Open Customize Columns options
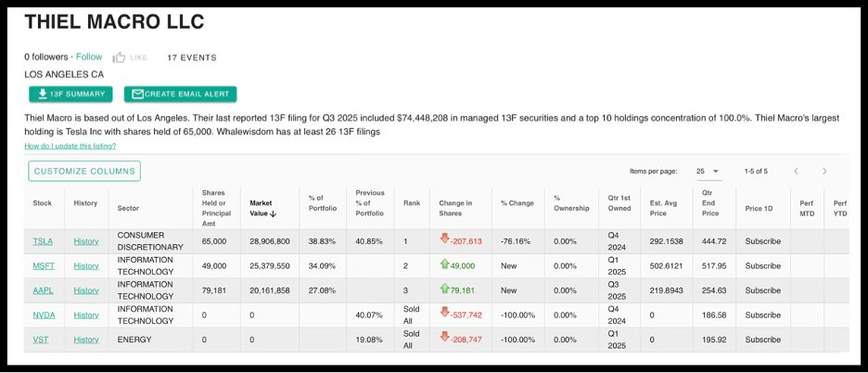This screenshot has width=868, height=373. point(84,171)
